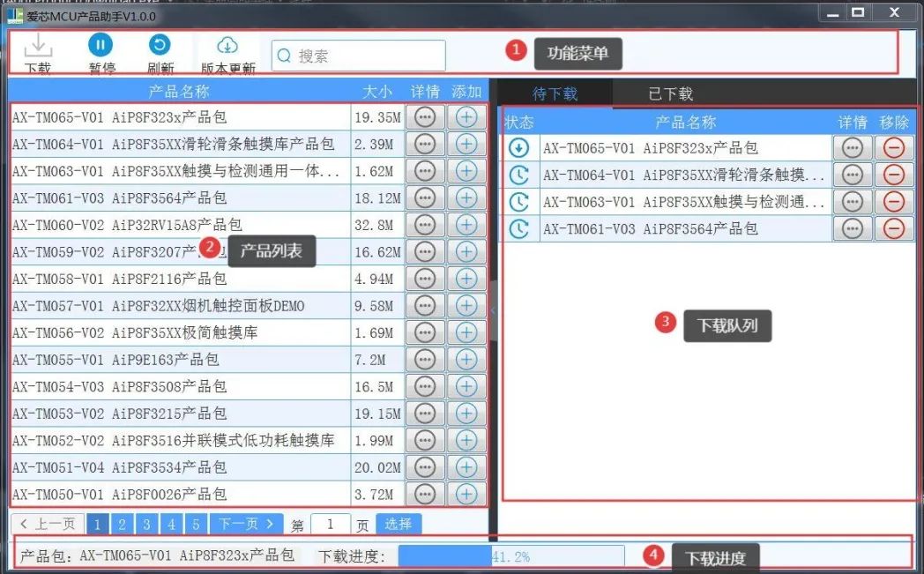Remove AX-TM063-V01 from the download queue
924x574 pixels.
[x=894, y=202]
